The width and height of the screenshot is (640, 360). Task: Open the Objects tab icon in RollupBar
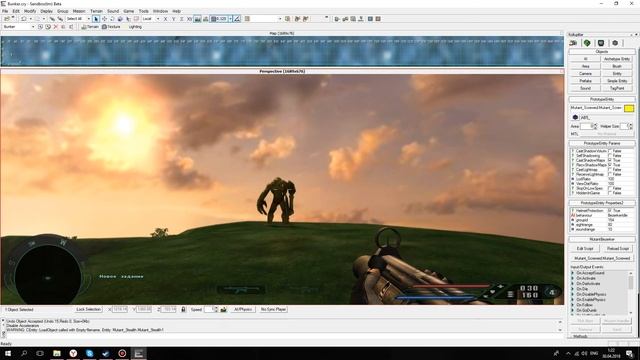point(573,43)
